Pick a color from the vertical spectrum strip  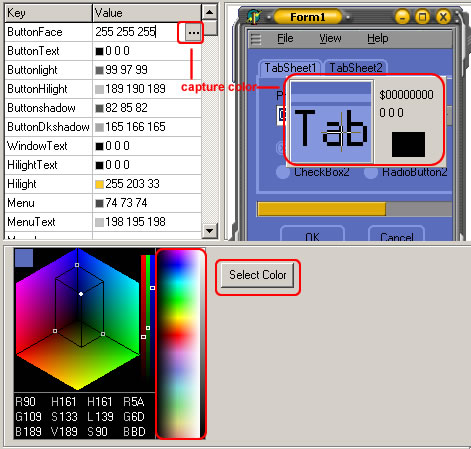tap(181, 343)
